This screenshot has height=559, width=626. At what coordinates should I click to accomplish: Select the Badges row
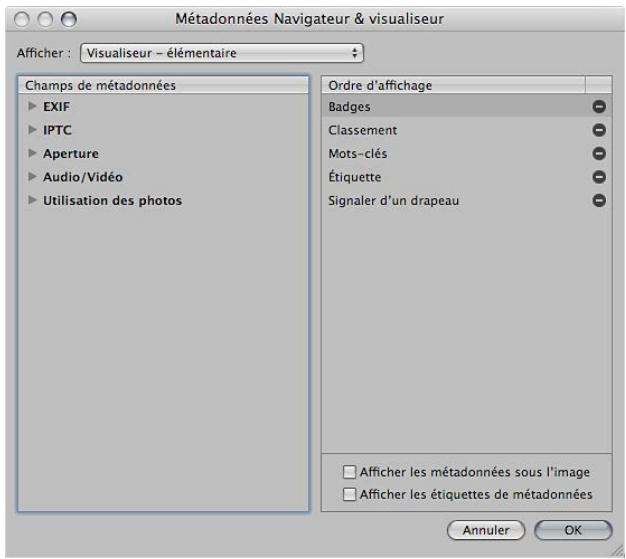tap(466, 107)
